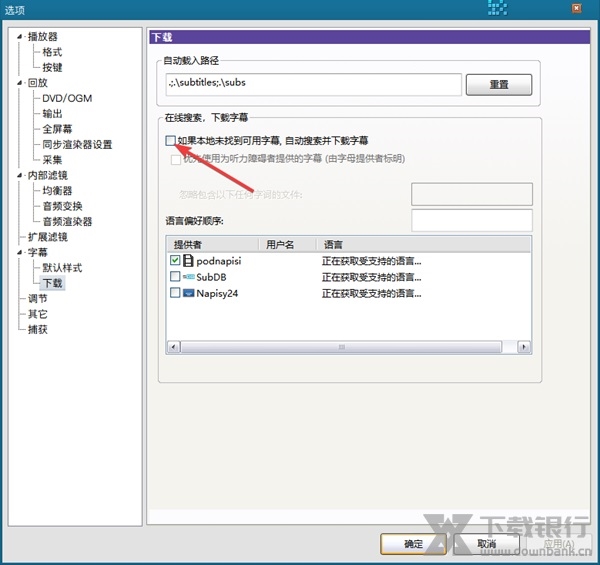Screen dimensions: 600x565
Task: Select 按键 in the options tree
Action: pyautogui.click(x=52, y=67)
